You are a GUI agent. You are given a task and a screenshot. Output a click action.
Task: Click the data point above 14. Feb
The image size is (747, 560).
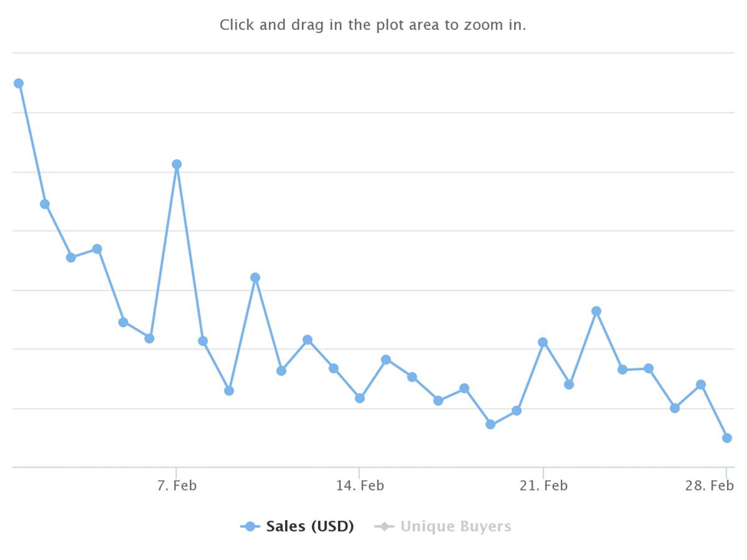tap(359, 398)
